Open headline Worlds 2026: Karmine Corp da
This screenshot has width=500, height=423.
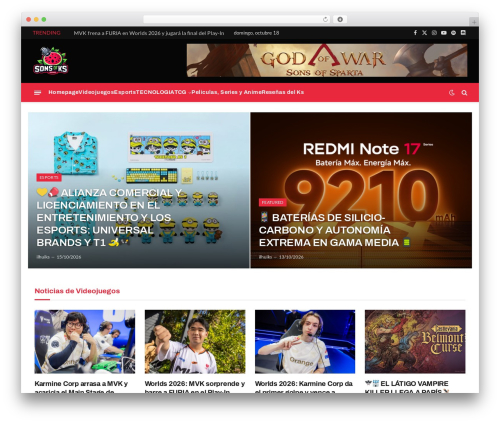304,387
